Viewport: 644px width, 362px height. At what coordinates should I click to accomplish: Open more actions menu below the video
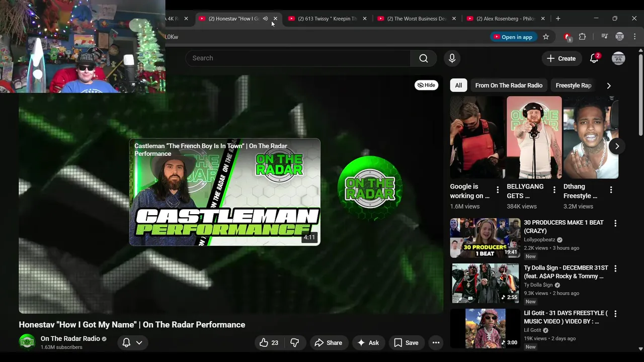[436, 343]
